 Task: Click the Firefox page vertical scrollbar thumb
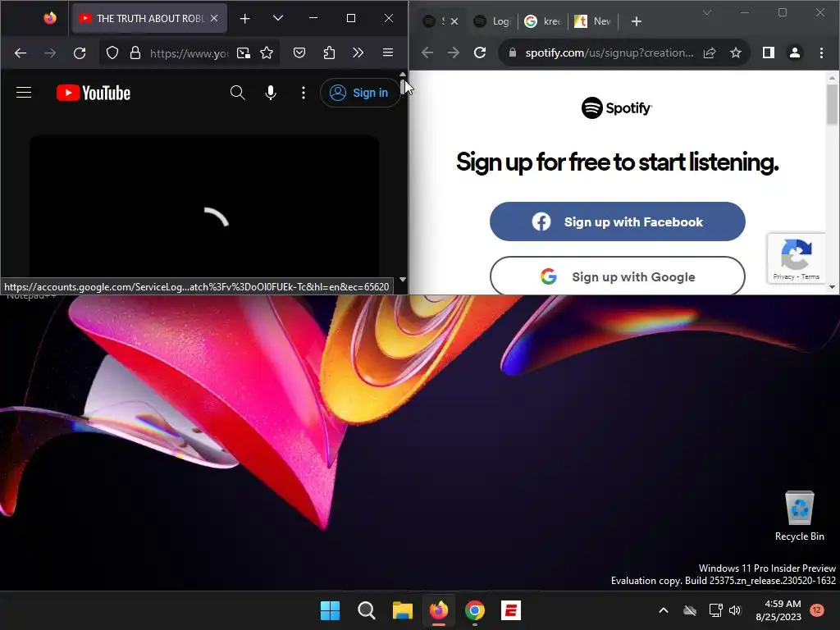[x=403, y=86]
